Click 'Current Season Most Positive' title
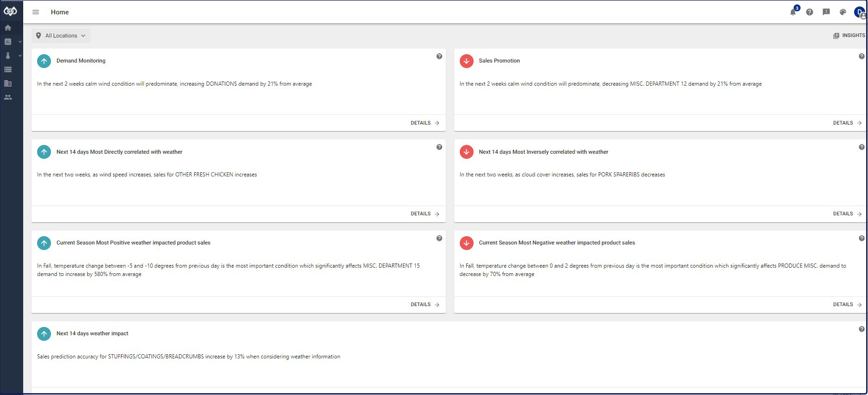Screen dimensions: 868x395 tap(133, 243)
